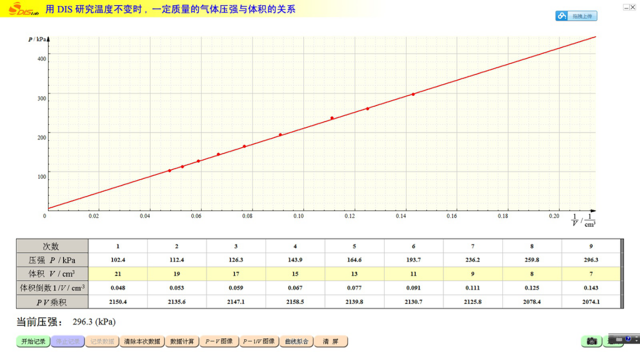Click PV product 2150.4 cell
The height and width of the screenshot is (360, 640).
coord(118,302)
